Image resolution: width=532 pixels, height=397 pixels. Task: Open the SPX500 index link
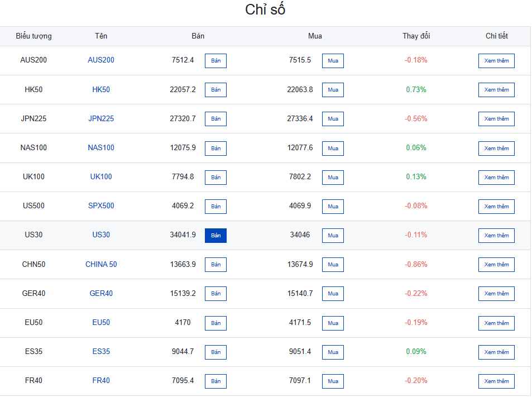coord(101,205)
